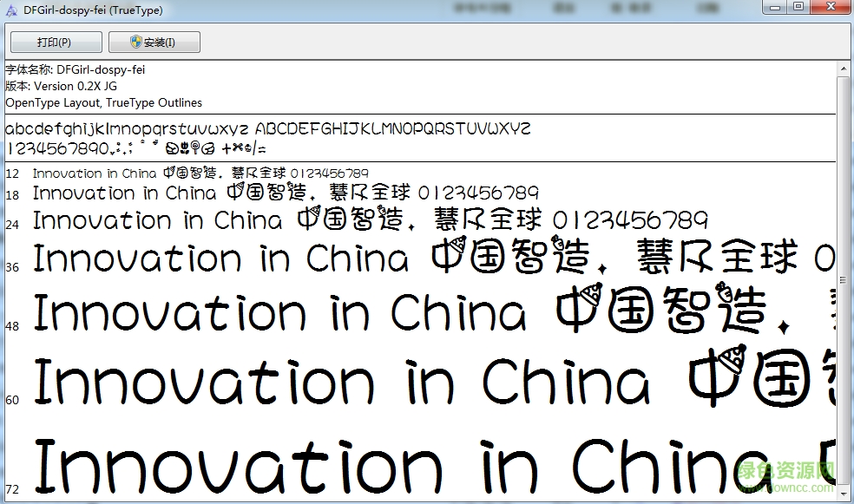Click the OpenType Layout, TrueType Outlines label
854x504 pixels.
[x=104, y=102]
